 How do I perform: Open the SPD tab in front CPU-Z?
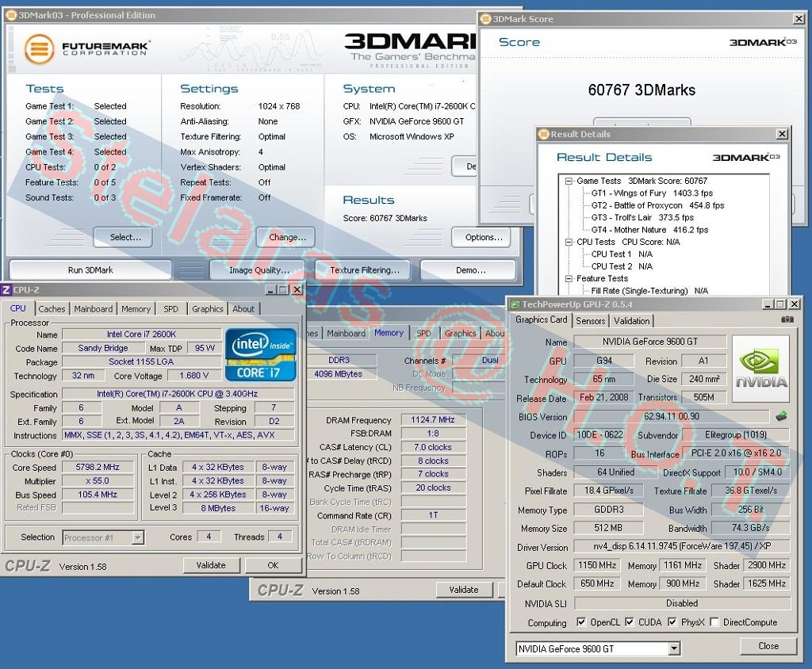point(171,308)
